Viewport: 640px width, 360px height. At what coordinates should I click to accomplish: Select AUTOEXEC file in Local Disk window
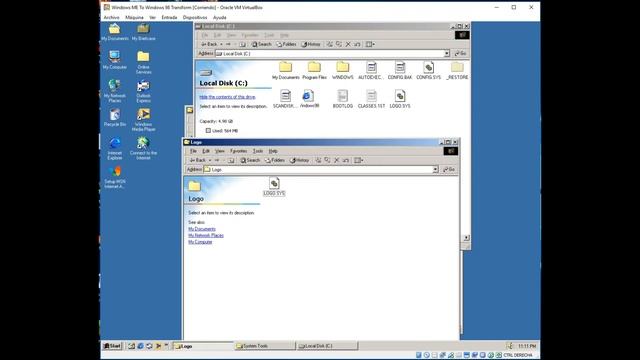tap(371, 70)
